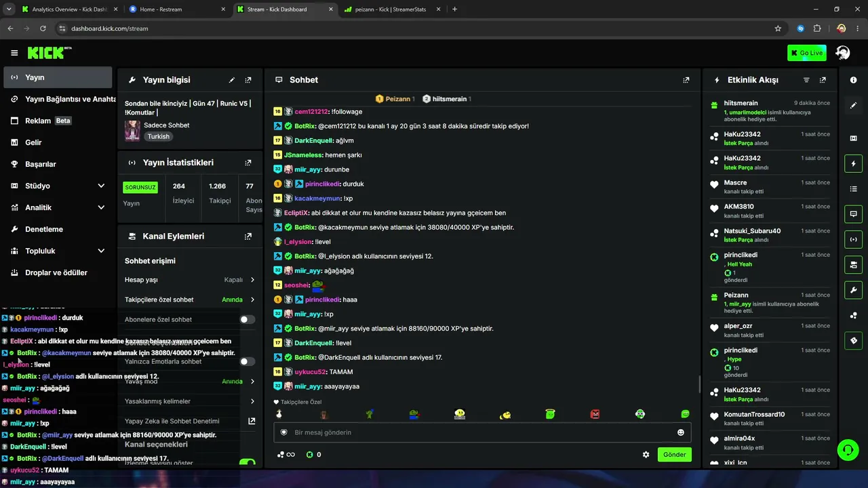Viewport: 868px width, 488px height.
Task: Toggle the stream statistics sidebar icon
Action: (853, 239)
